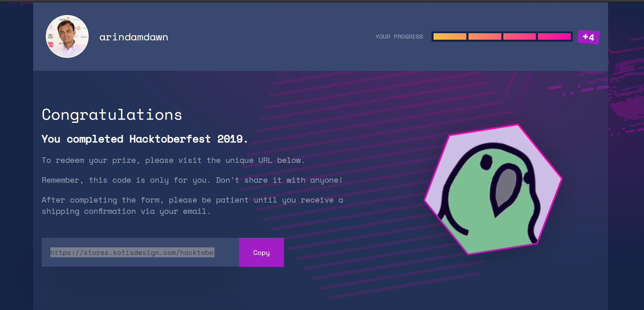Select the stores.kotisdesign.com URL field
644x310 pixels.
point(140,253)
